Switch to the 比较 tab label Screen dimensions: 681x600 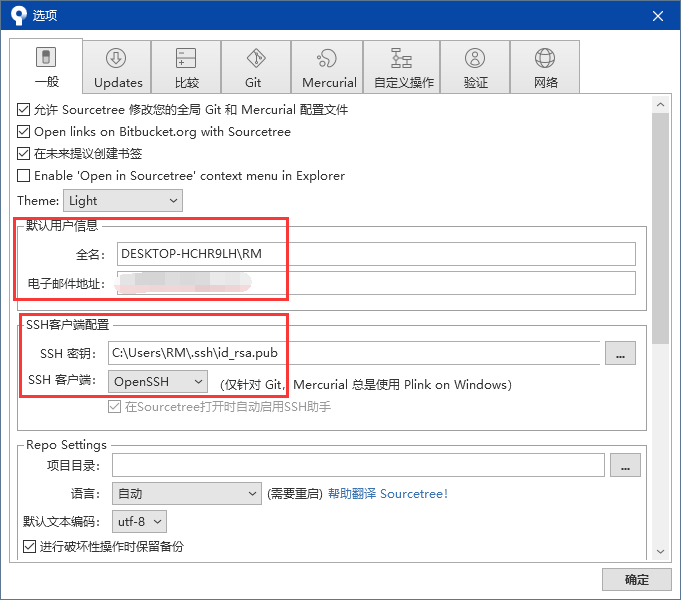click(187, 83)
